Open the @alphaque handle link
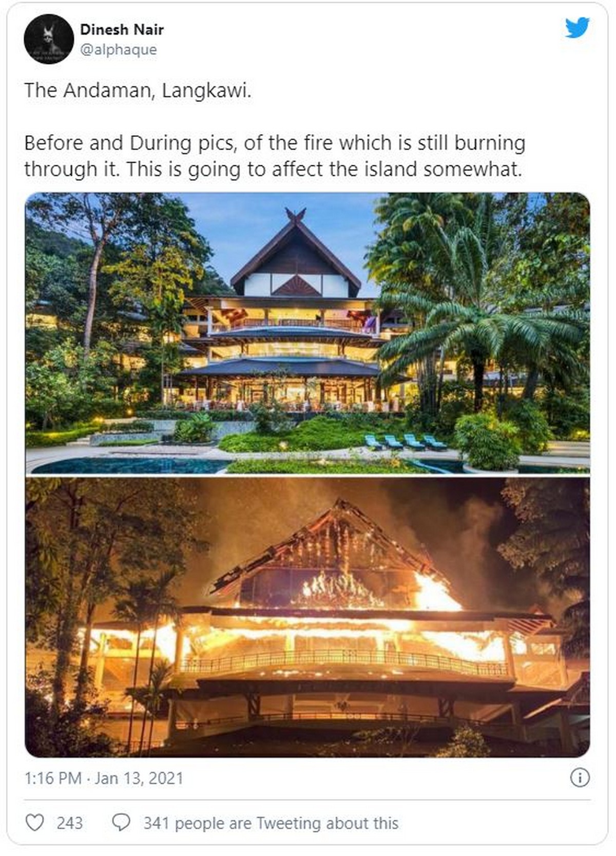The width and height of the screenshot is (616, 856). click(119, 50)
